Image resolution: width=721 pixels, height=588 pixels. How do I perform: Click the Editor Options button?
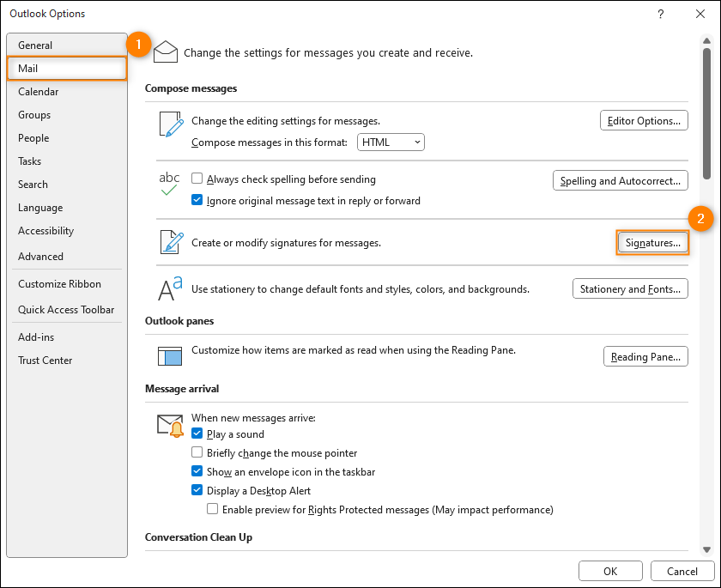pos(644,120)
